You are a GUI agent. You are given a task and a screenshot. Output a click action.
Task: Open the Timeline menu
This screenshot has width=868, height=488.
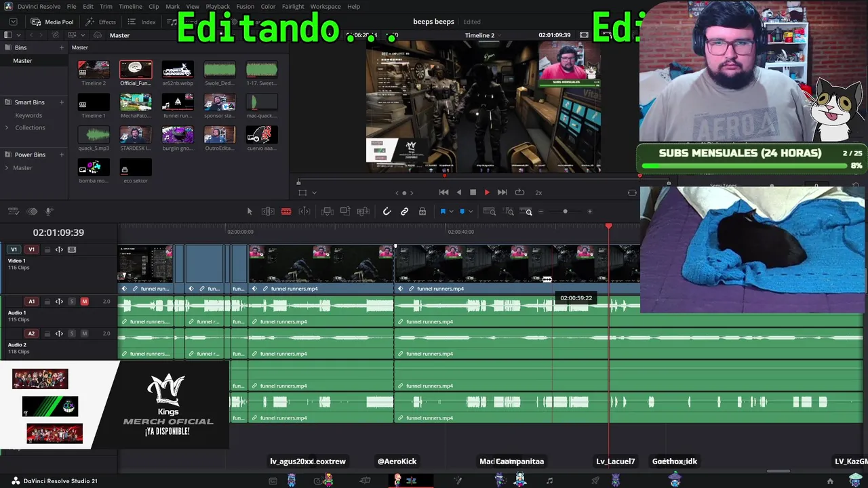[x=130, y=6]
